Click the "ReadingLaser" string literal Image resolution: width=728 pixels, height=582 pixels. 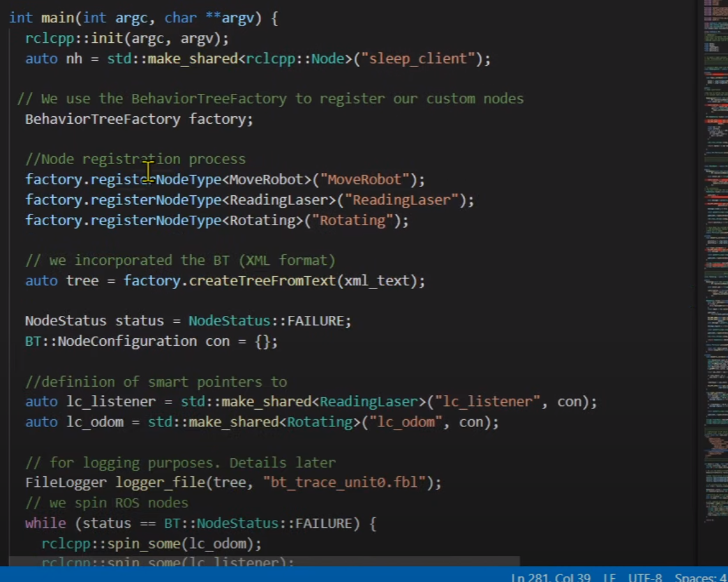(x=402, y=200)
